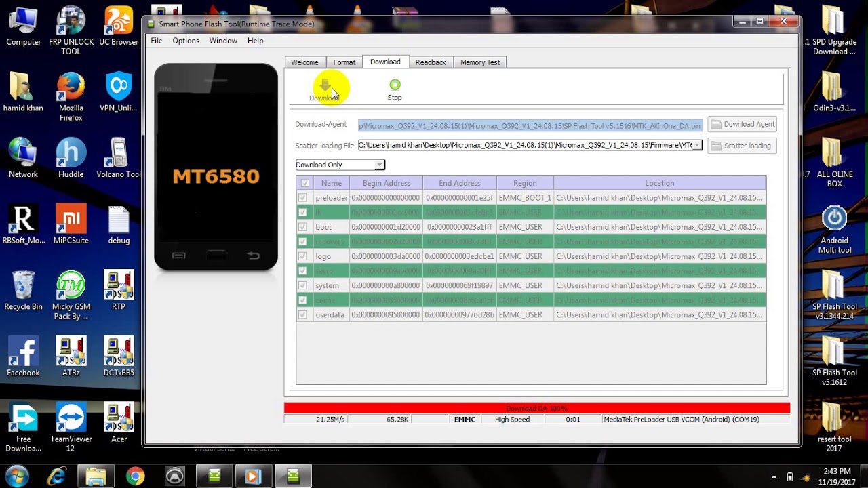Click the red Download DA progress bar
The height and width of the screenshot is (488, 868).
537,408
